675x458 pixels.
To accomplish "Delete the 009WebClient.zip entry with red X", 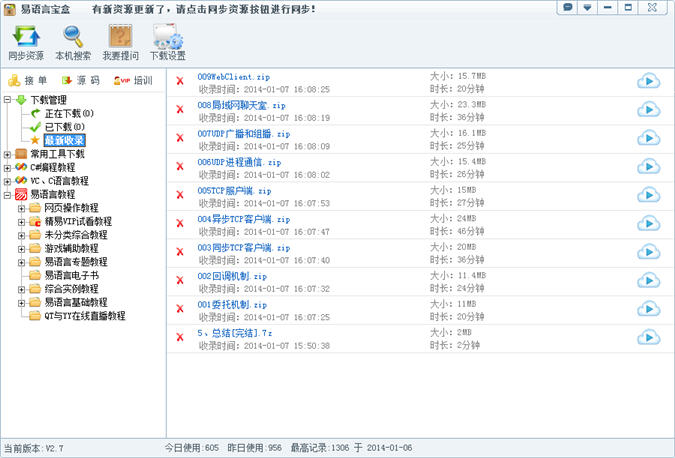I will pyautogui.click(x=180, y=82).
